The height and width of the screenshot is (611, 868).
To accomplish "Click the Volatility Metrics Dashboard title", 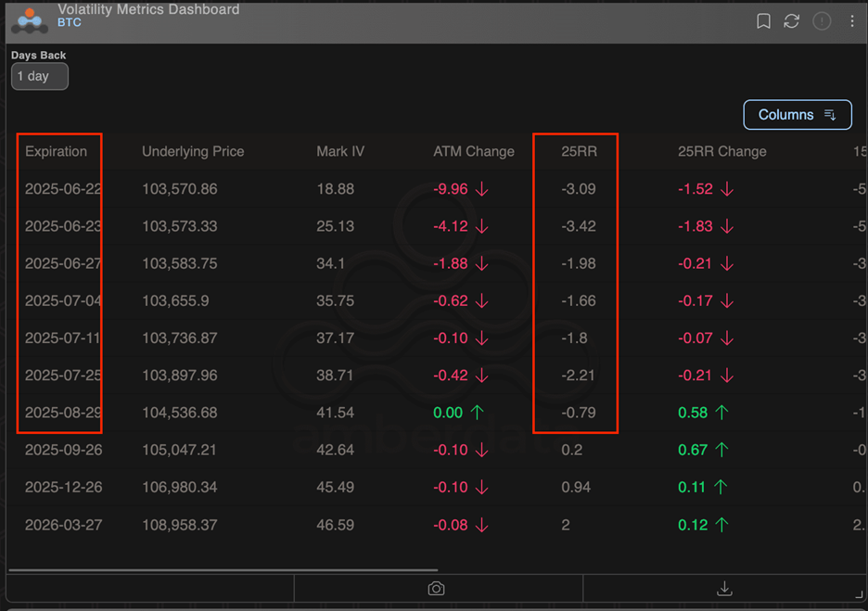I will [148, 9].
